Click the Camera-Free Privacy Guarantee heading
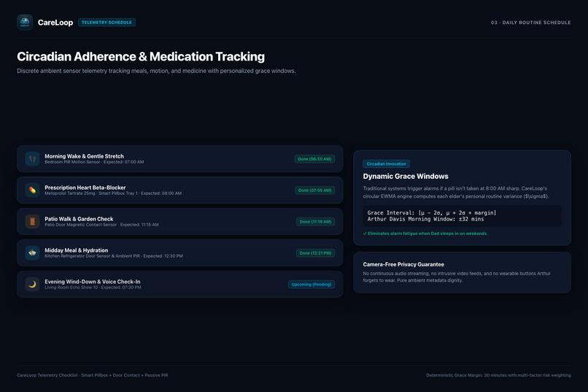The height and width of the screenshot is (392, 588). coord(403,264)
